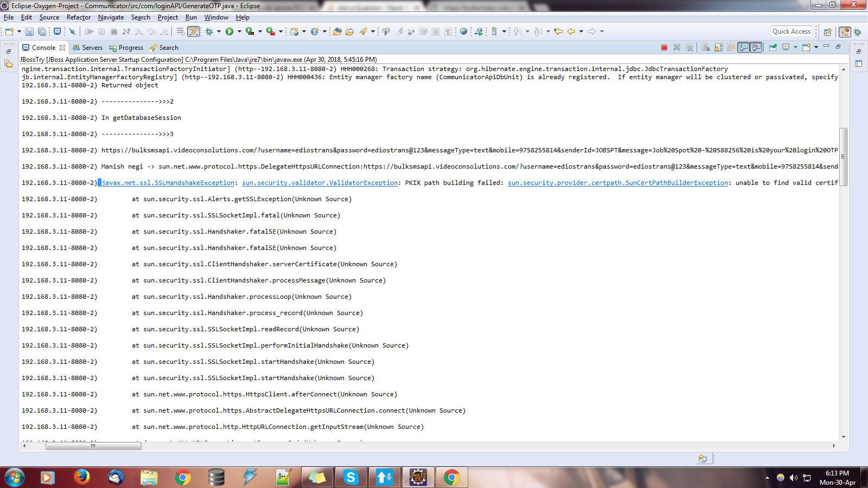
Task: Click the External Tools run icon
Action: tap(270, 31)
